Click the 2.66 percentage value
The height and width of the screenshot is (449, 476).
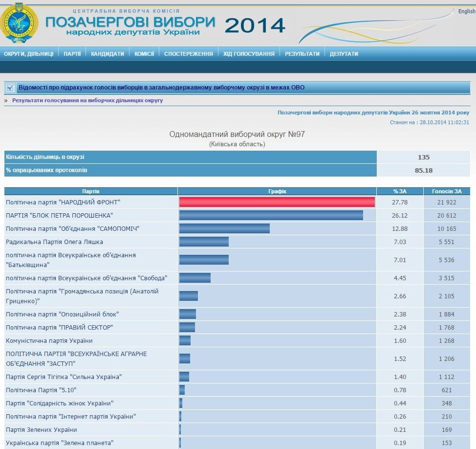click(x=400, y=296)
